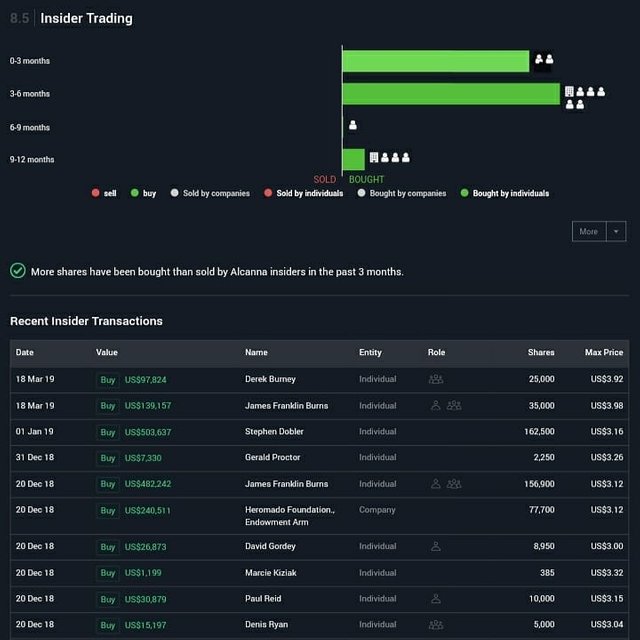
Task: Click Buy tag in Derek Burney row
Action: pyautogui.click(x=108, y=380)
